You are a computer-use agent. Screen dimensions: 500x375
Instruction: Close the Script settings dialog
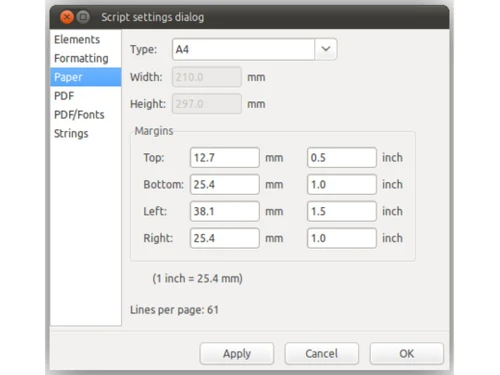pyautogui.click(x=67, y=17)
